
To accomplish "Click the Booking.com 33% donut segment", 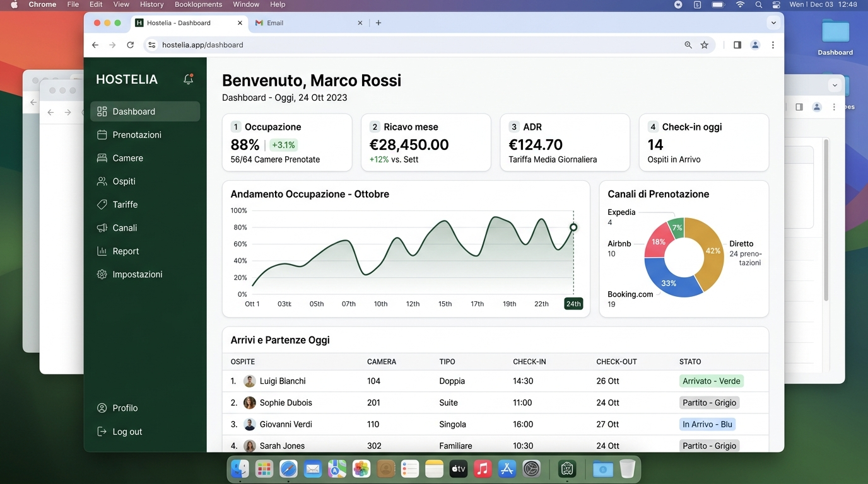I will click(670, 284).
